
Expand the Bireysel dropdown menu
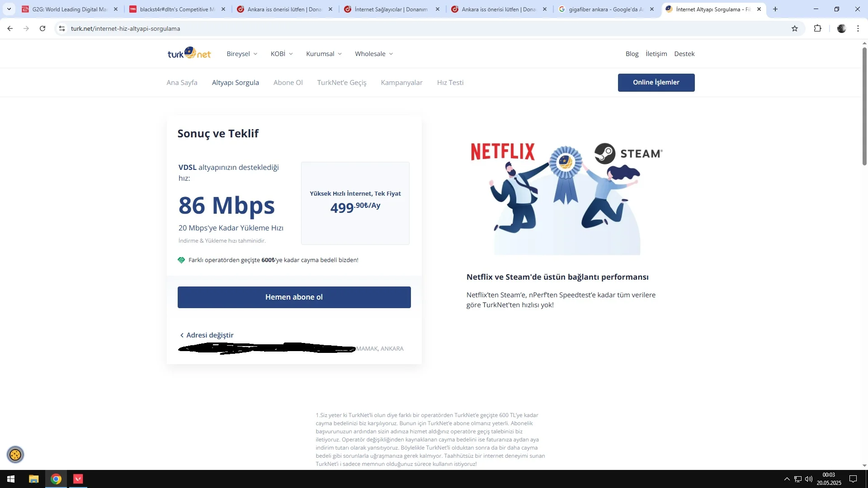click(242, 54)
